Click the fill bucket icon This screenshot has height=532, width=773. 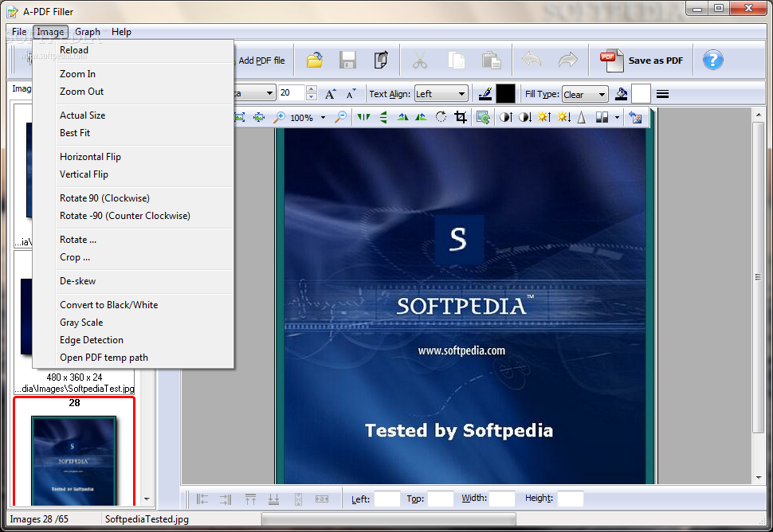pos(621,94)
